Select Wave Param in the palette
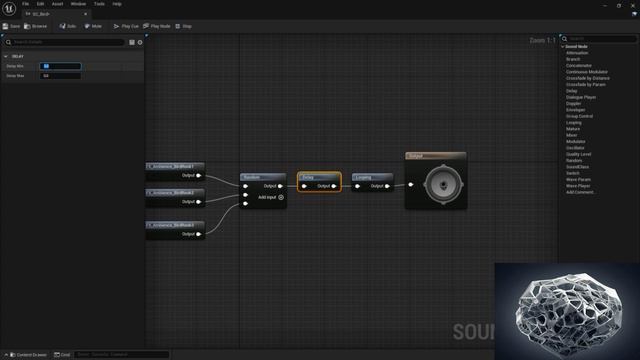640x360 pixels. click(578, 179)
